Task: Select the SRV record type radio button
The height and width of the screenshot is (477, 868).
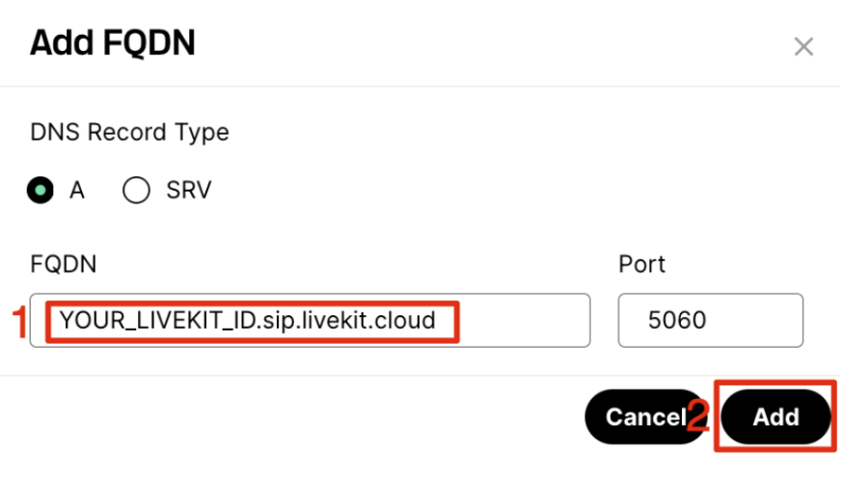Action: coord(136,191)
